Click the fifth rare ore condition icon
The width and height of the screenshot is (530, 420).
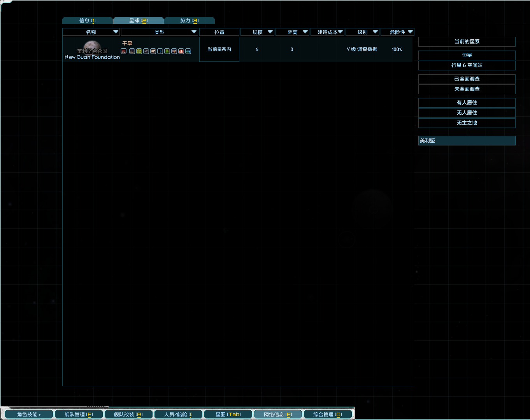[153, 51]
